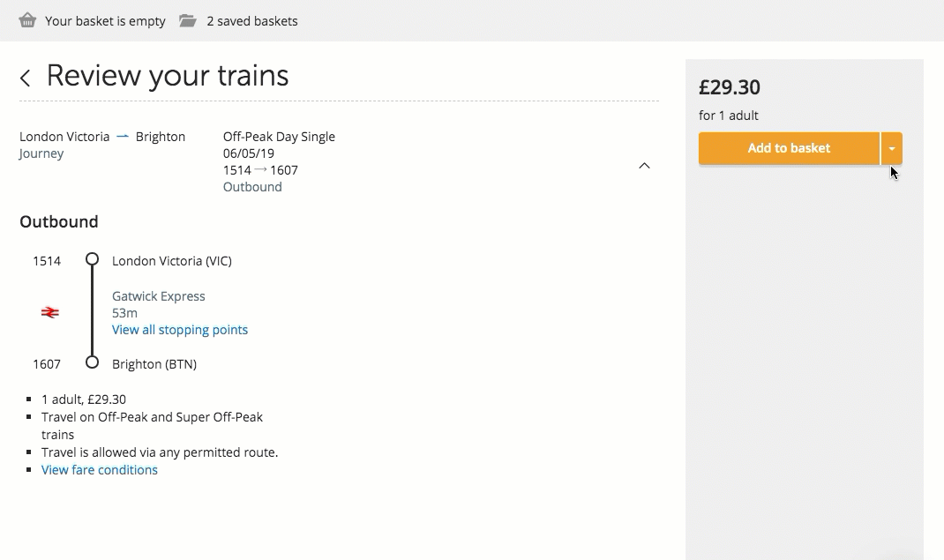The width and height of the screenshot is (944, 560).
Task: Click the £29.30 price total
Action: coord(729,87)
